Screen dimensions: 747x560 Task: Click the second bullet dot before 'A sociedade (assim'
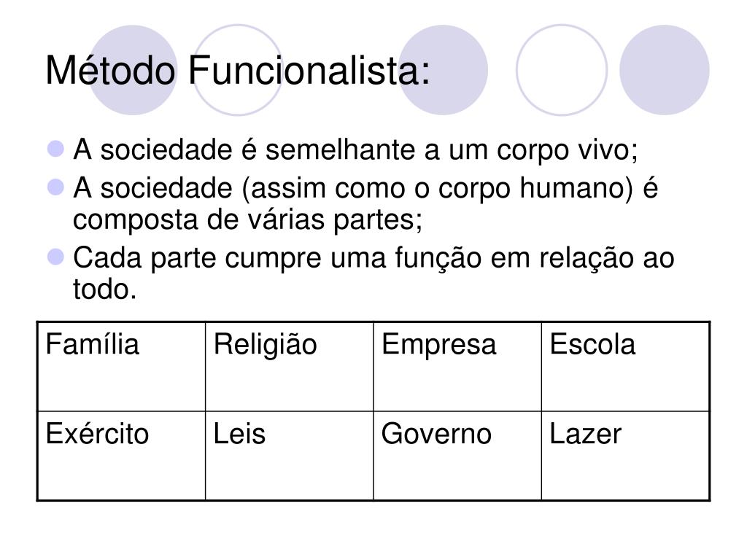tap(55, 187)
